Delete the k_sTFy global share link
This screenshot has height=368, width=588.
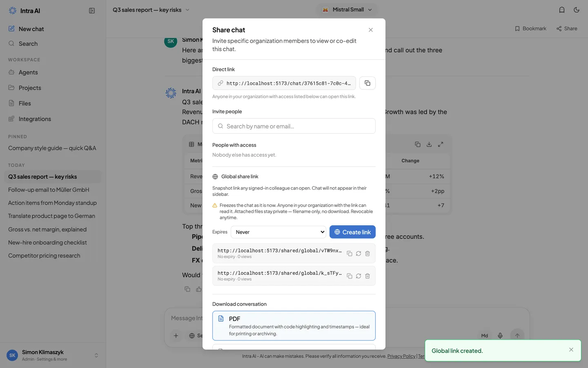(x=367, y=276)
